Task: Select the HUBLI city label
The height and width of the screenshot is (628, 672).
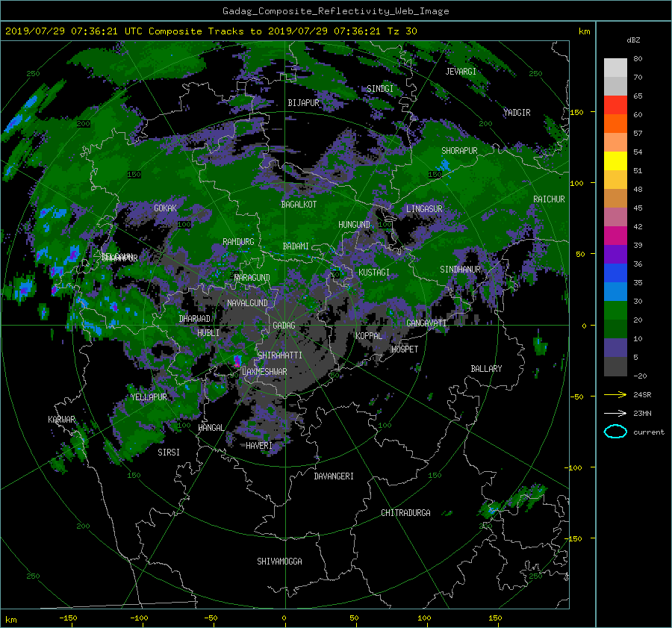Action: point(208,333)
